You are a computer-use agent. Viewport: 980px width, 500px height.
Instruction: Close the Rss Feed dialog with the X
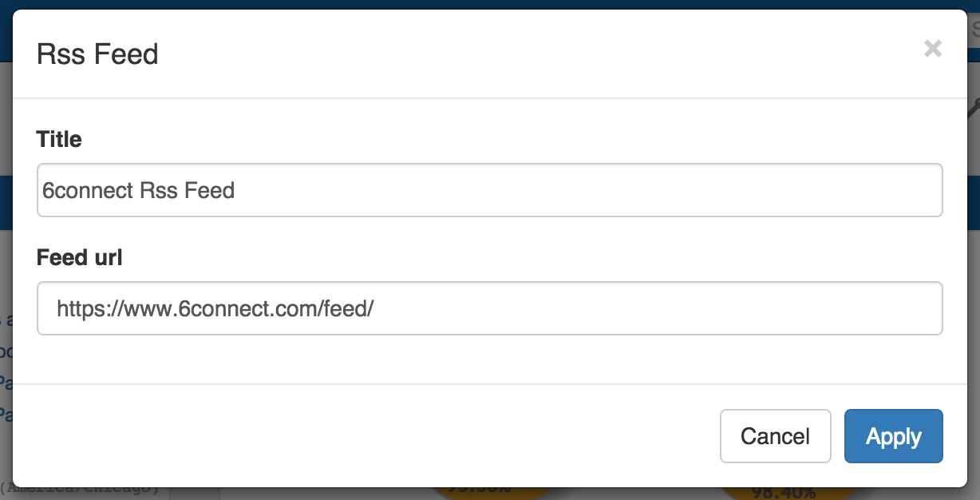932,50
